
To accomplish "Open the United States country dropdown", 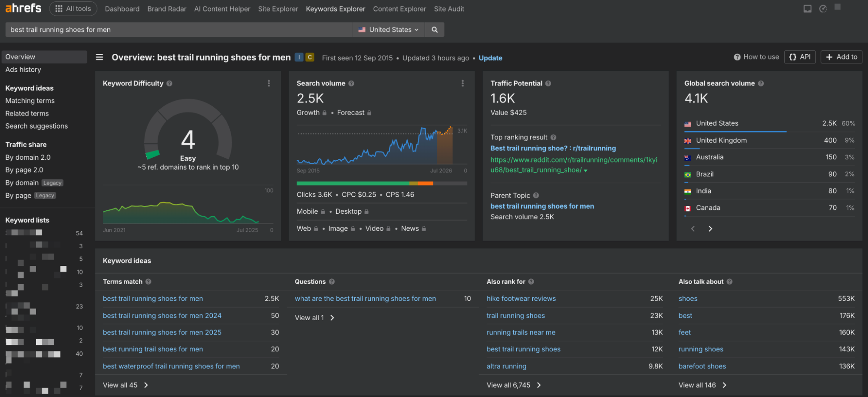I will coord(388,30).
